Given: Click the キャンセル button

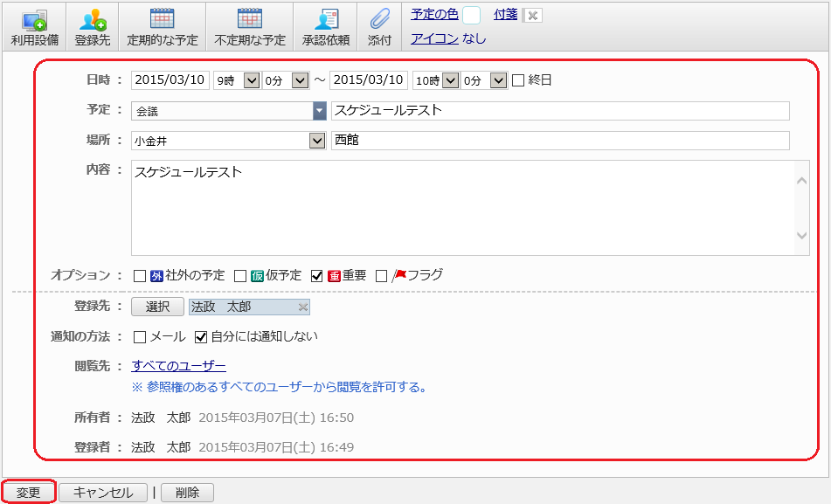Looking at the screenshot, I should pyautogui.click(x=103, y=493).
